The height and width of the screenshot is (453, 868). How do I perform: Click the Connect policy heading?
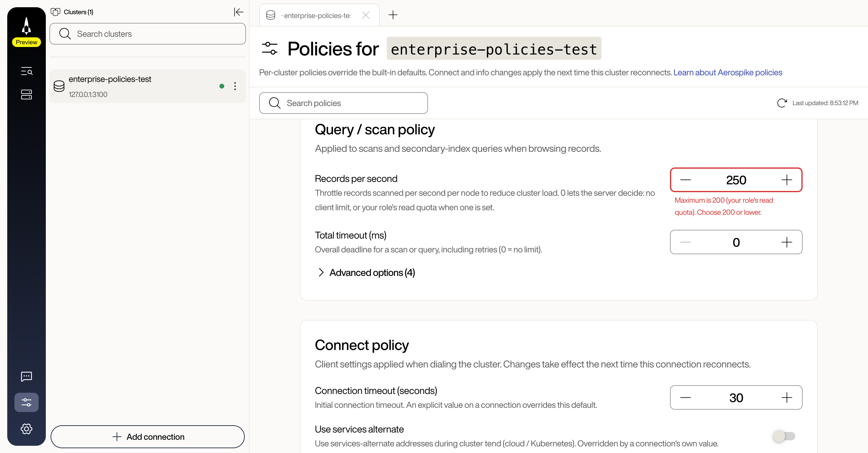click(x=362, y=345)
